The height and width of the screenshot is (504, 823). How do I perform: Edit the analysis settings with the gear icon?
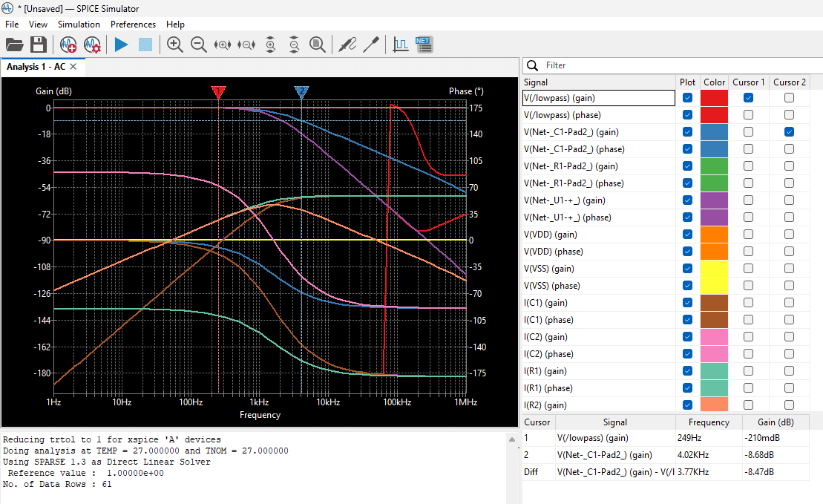coord(92,45)
